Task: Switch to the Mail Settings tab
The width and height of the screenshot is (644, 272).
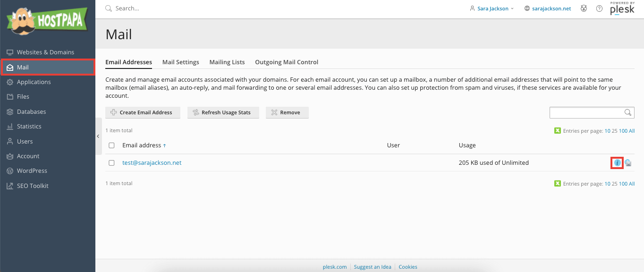Action: tap(180, 62)
